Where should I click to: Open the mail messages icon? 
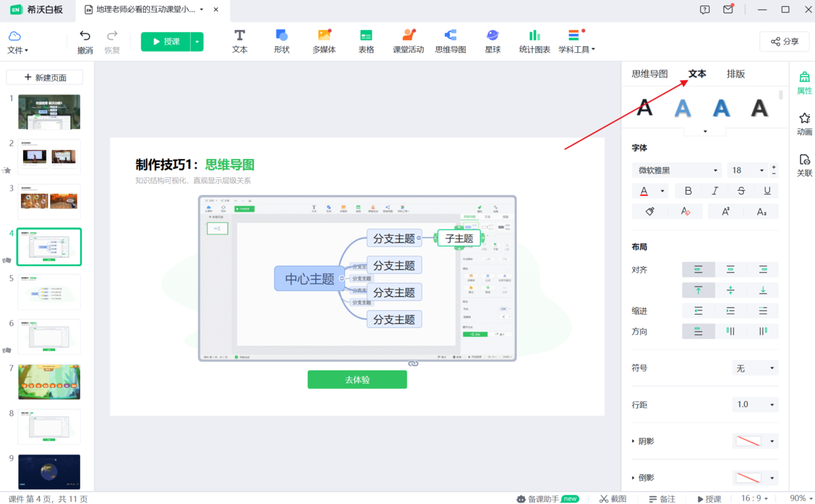coord(728,10)
